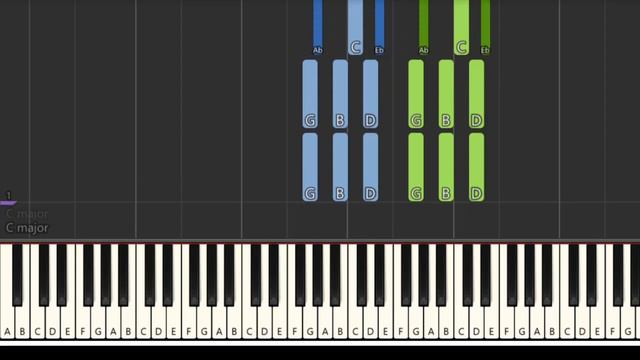Click the lower green B falling note
The height and width of the screenshot is (360, 640).
click(446, 167)
